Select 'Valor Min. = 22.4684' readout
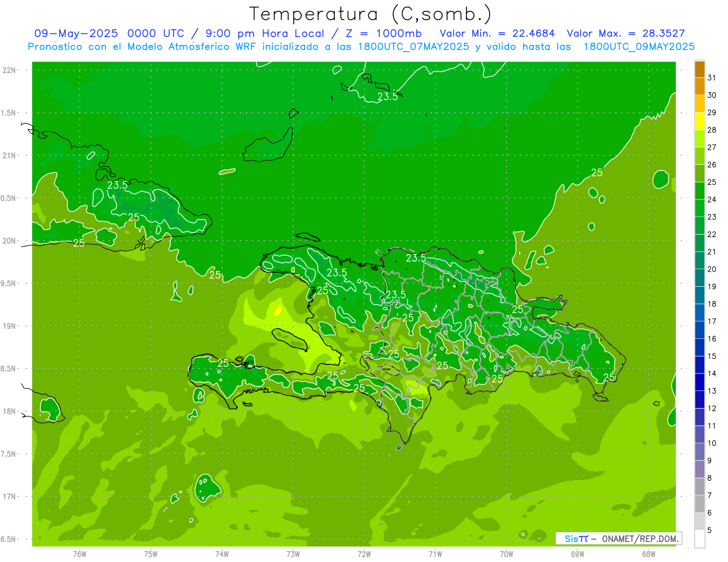Image resolution: width=728 pixels, height=562 pixels. point(497,33)
